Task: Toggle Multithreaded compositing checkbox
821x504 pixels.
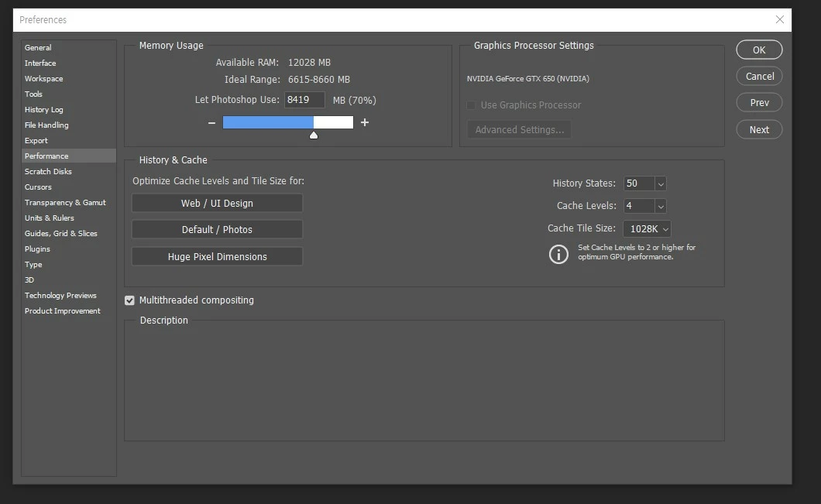Action: 129,300
